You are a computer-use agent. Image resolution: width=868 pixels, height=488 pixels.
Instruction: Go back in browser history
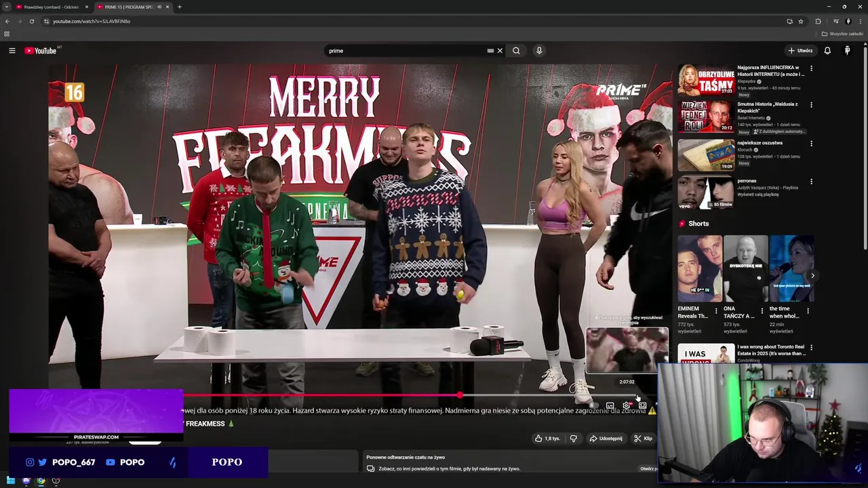coord(7,21)
